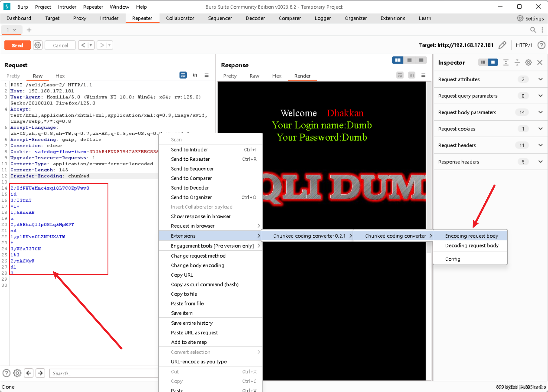Expand all Inspector sections icon
The height and width of the screenshot is (392, 548).
[x=506, y=62]
